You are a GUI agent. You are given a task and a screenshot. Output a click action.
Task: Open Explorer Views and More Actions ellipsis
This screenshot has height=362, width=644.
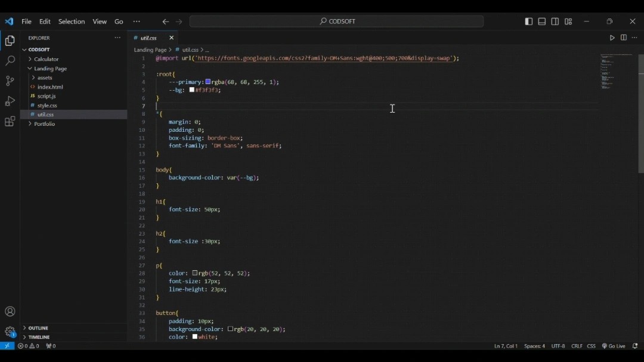[117, 38]
